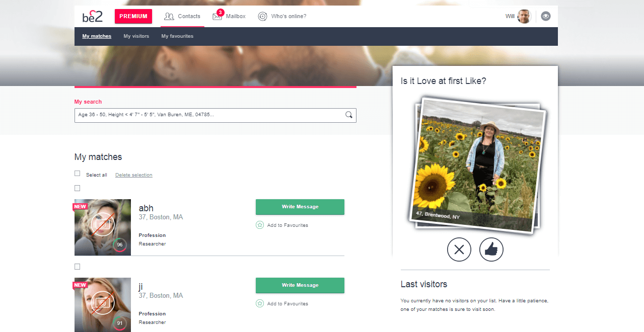644x332 pixels.
Task: Click the Who's online radar icon
Action: [262, 16]
